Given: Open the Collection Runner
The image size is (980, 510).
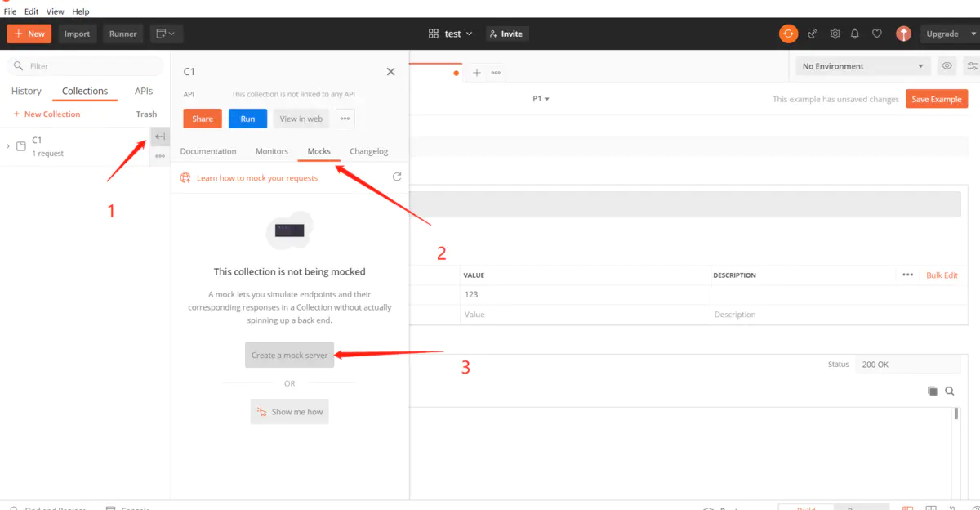Looking at the screenshot, I should point(123,34).
